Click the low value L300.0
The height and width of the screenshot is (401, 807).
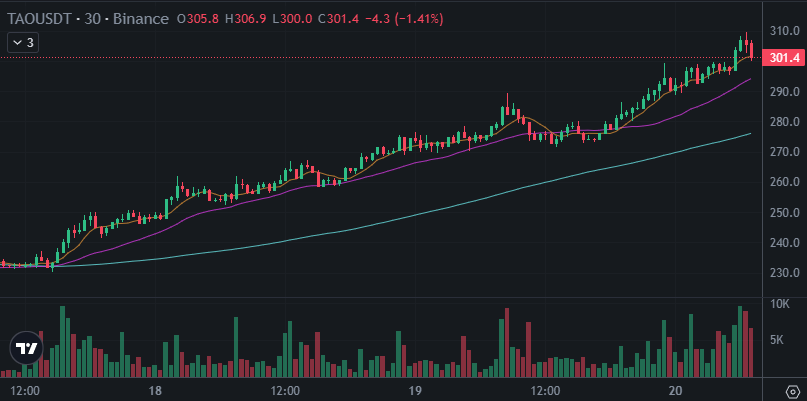(292, 19)
